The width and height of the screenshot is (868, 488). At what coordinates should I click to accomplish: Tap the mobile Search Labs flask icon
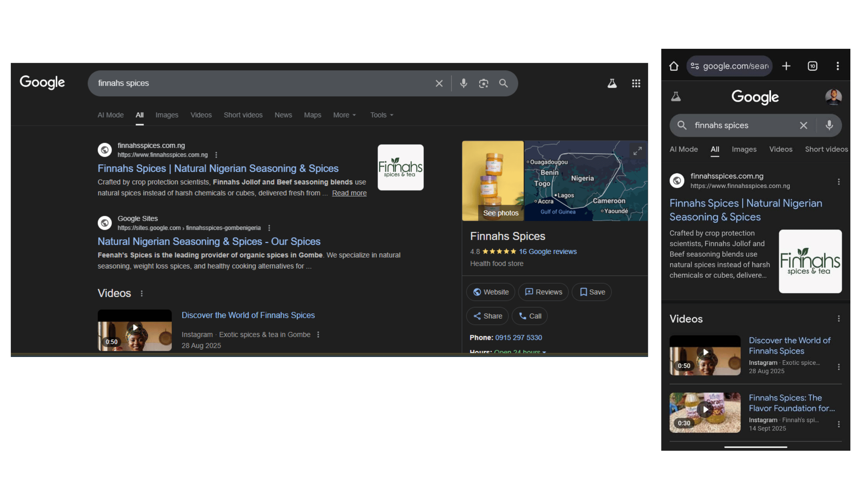click(676, 97)
